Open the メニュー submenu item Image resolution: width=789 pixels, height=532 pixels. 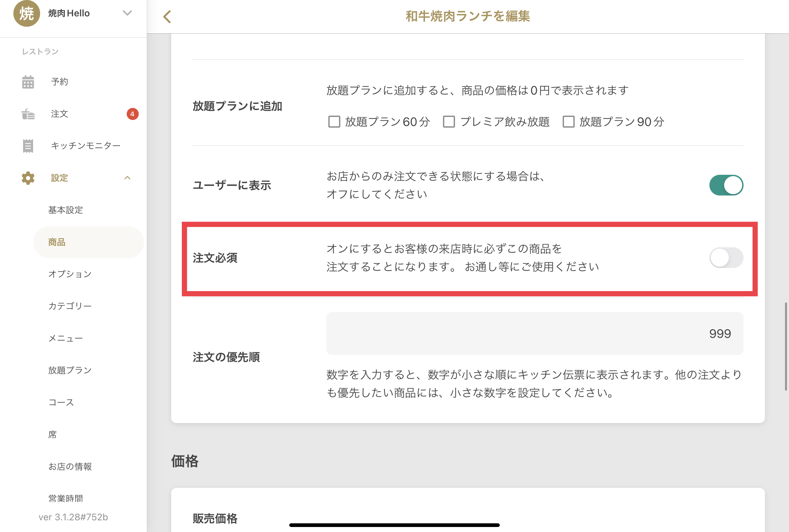tap(66, 338)
